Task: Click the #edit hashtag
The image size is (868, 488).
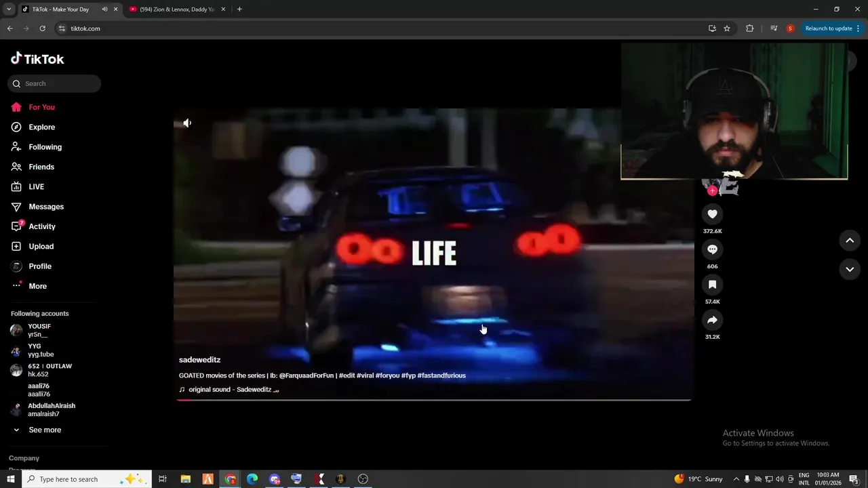Action: (x=347, y=375)
